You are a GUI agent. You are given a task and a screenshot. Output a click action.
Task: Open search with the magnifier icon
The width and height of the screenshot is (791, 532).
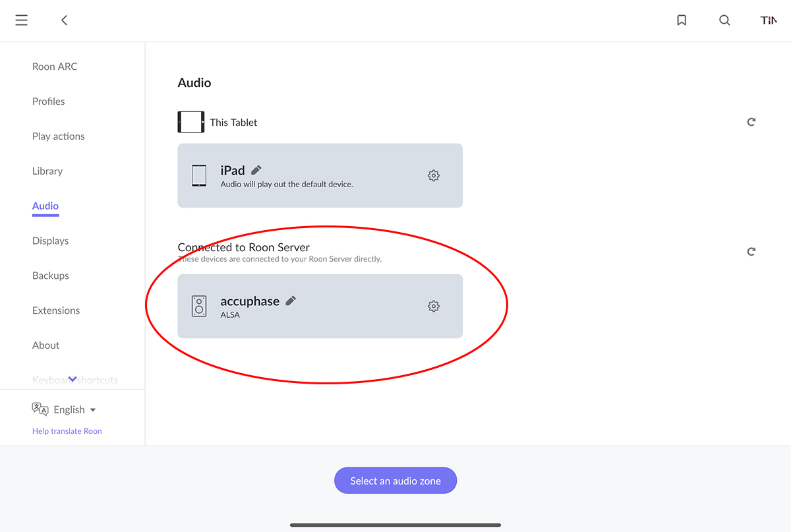point(724,20)
